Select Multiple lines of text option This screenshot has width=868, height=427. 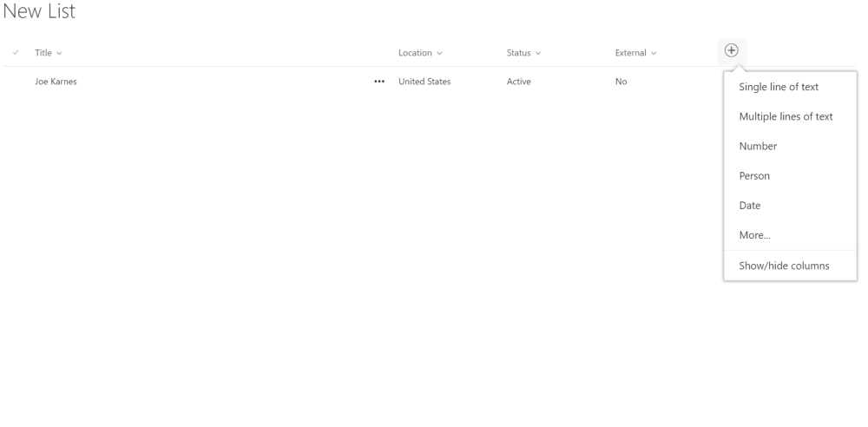click(x=785, y=116)
